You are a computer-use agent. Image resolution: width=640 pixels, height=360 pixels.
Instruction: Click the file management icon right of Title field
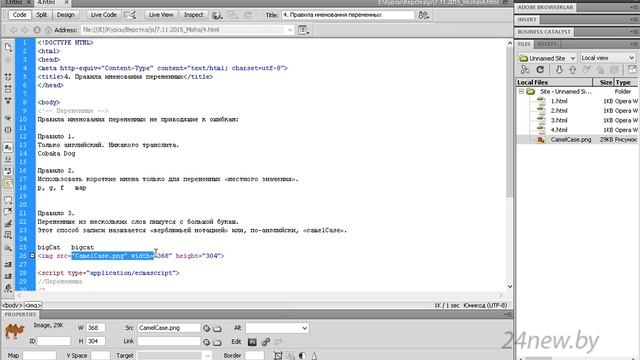pos(423,15)
